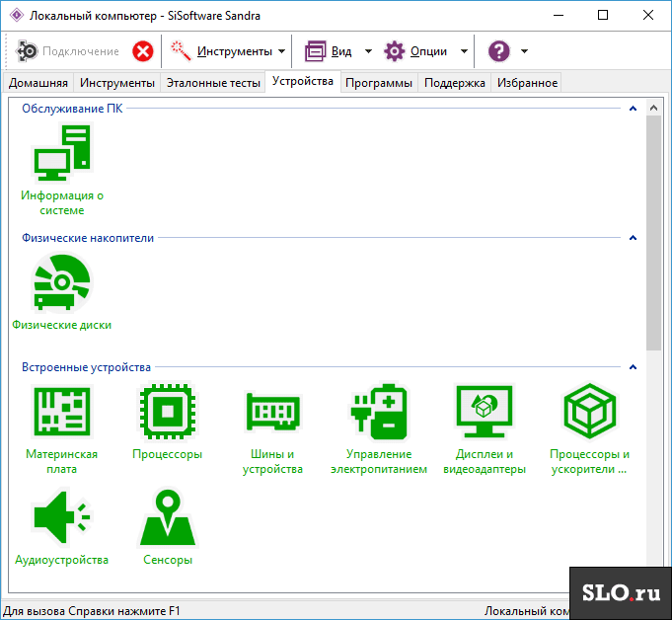Screen dimensions: 672x620
Task: Expand the Опции dropdown arrow
Action: pos(464,51)
